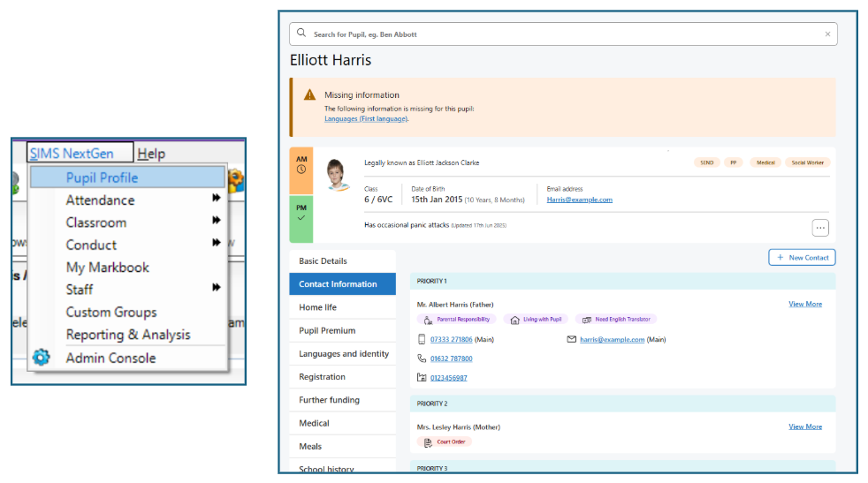Open the Pupil Premium section

tap(327, 330)
